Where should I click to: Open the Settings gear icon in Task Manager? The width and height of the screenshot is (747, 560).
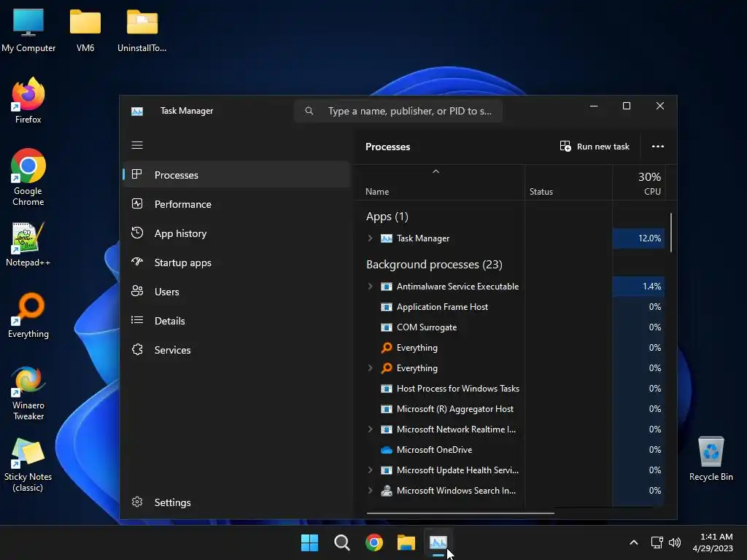point(137,502)
